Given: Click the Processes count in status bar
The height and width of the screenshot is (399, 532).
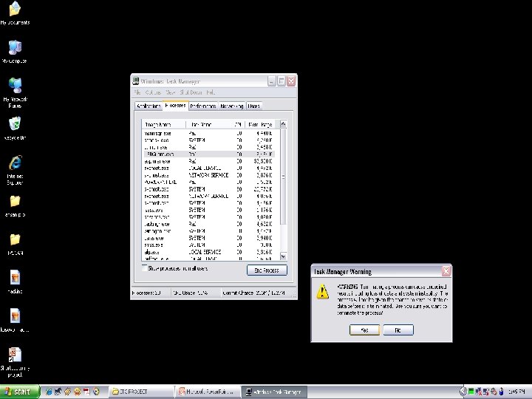Looking at the screenshot, I should click(x=151, y=293).
